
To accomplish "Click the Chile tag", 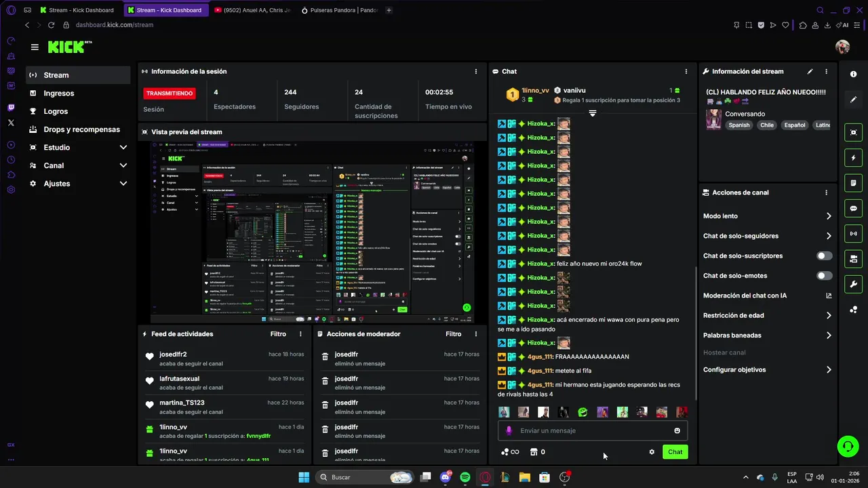I will tap(766, 125).
